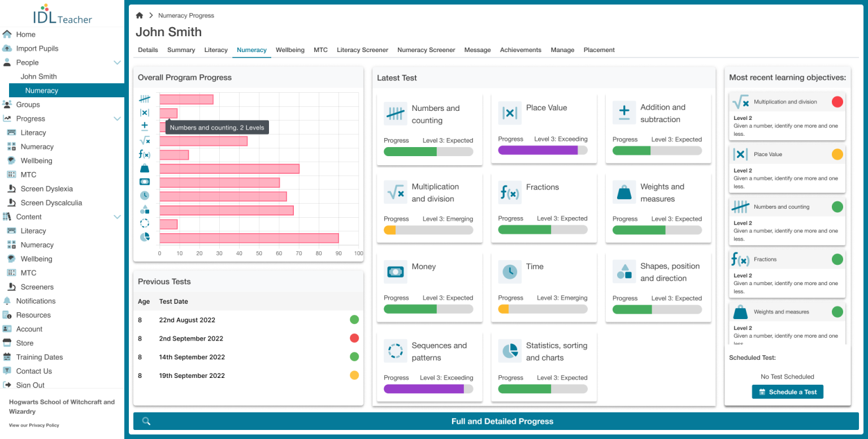Click the Schedule a Test button

[x=787, y=391]
